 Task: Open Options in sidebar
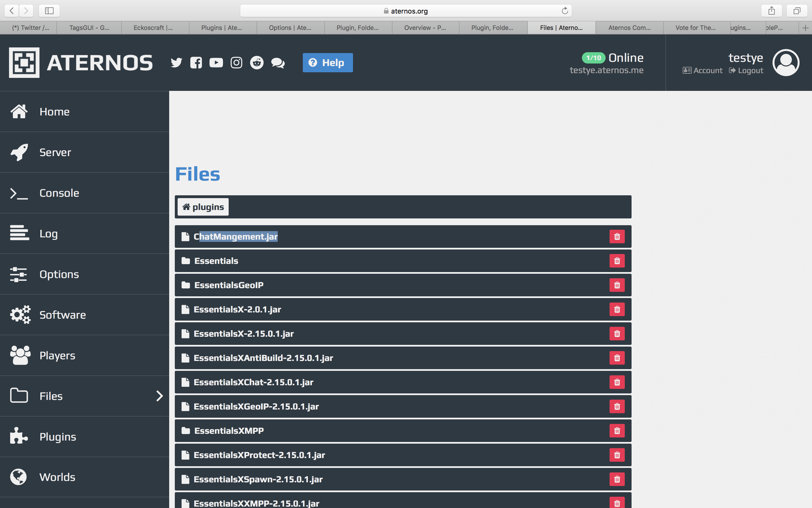click(85, 274)
